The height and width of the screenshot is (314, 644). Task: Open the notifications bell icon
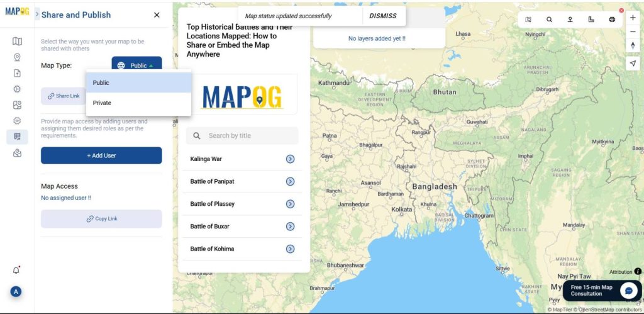click(x=16, y=270)
